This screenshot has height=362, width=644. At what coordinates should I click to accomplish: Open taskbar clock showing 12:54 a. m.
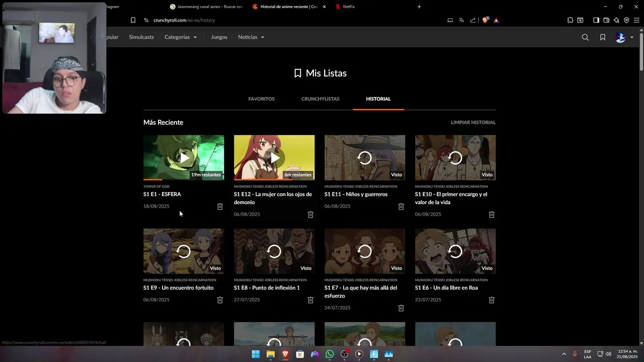627,354
